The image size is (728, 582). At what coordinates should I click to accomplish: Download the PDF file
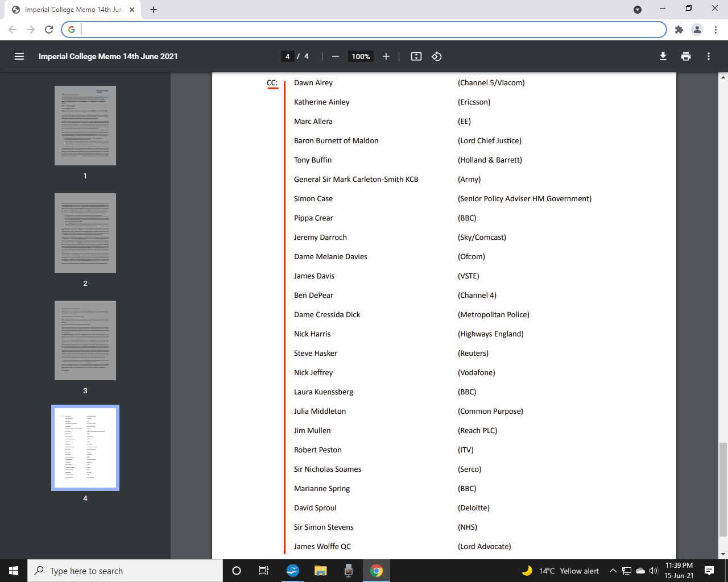663,56
